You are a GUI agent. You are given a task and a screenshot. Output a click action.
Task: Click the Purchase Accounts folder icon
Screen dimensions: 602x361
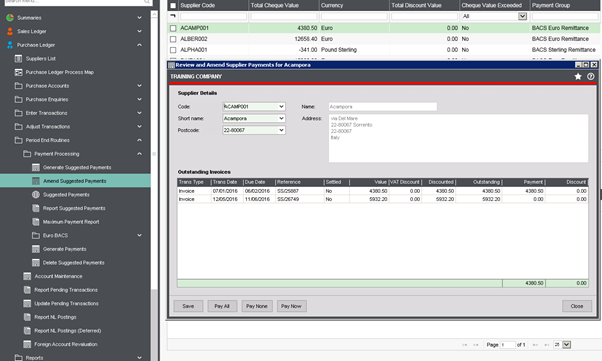point(18,86)
